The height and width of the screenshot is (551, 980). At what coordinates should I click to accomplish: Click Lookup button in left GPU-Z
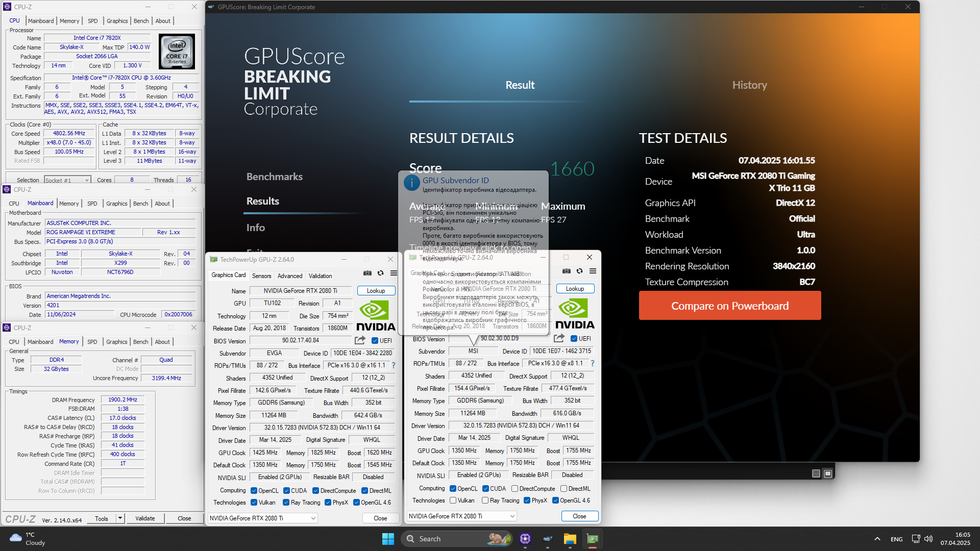point(376,291)
